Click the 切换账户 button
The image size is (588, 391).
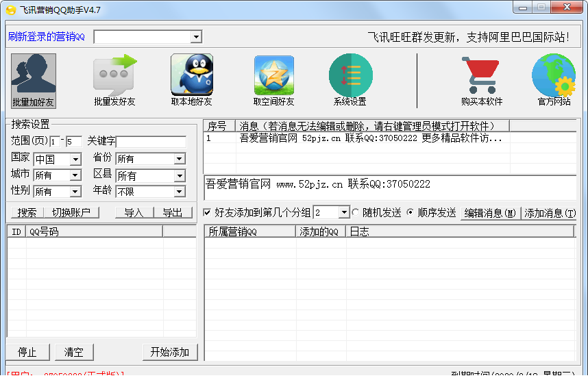[x=71, y=213]
